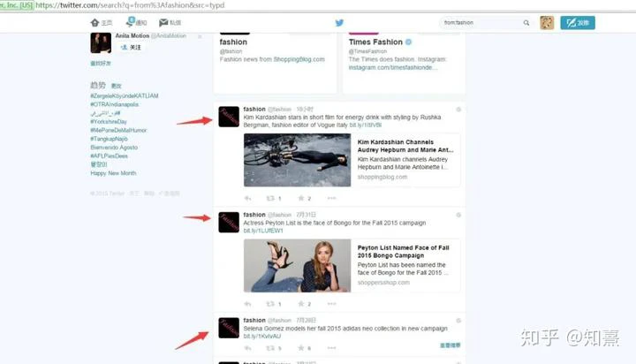
Task: Reply to the Selena Gomez tweet
Action: click(248, 348)
